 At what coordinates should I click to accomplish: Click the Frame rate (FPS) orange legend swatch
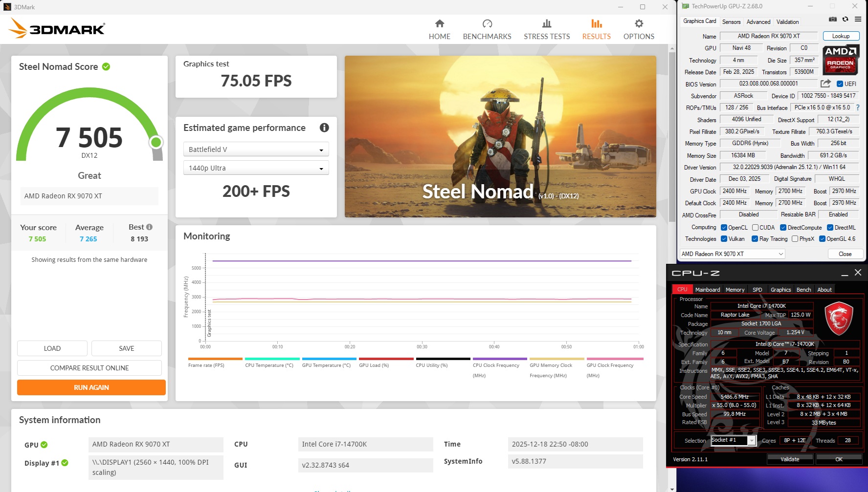click(215, 359)
